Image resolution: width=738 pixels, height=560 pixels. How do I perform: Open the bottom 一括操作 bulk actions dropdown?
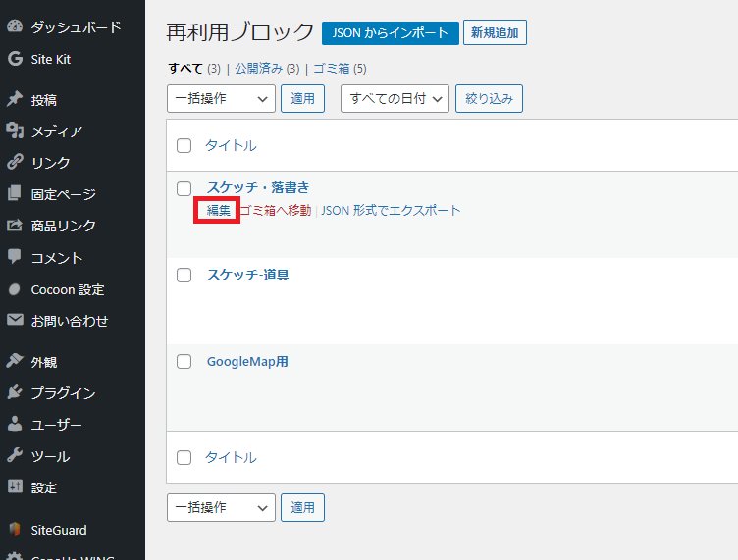point(221,507)
